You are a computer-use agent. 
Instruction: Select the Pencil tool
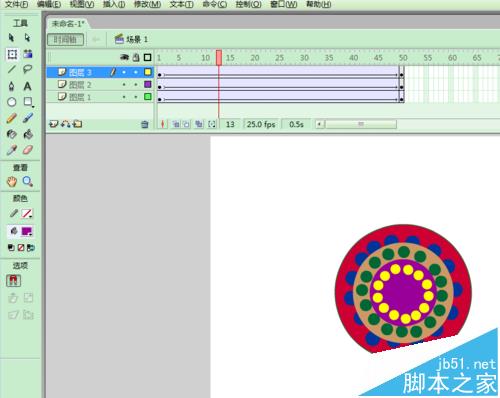pyautogui.click(x=12, y=118)
